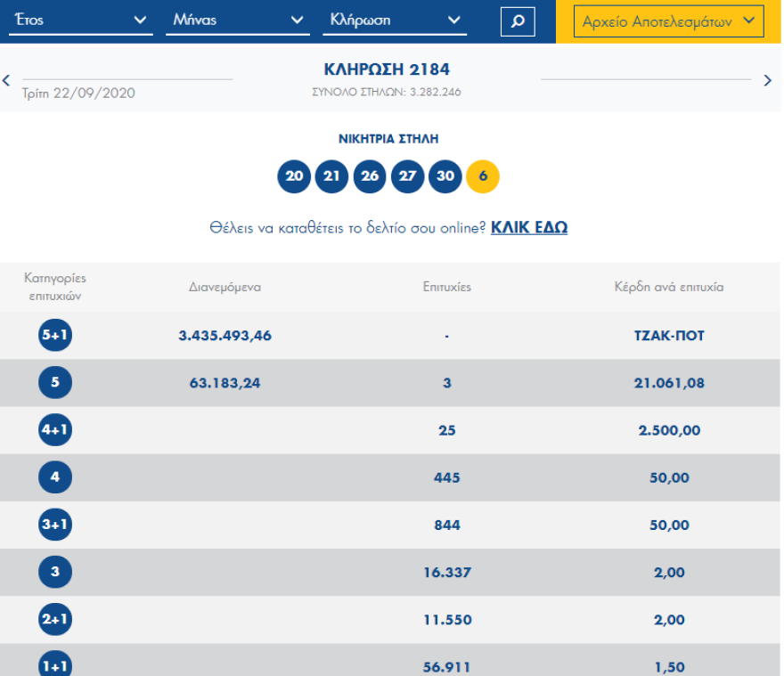Click number ball 21
The height and width of the screenshot is (676, 784).
[x=331, y=176]
